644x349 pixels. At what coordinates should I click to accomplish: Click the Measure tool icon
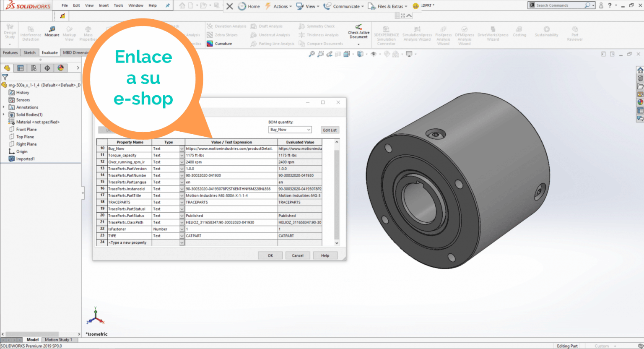tap(52, 29)
